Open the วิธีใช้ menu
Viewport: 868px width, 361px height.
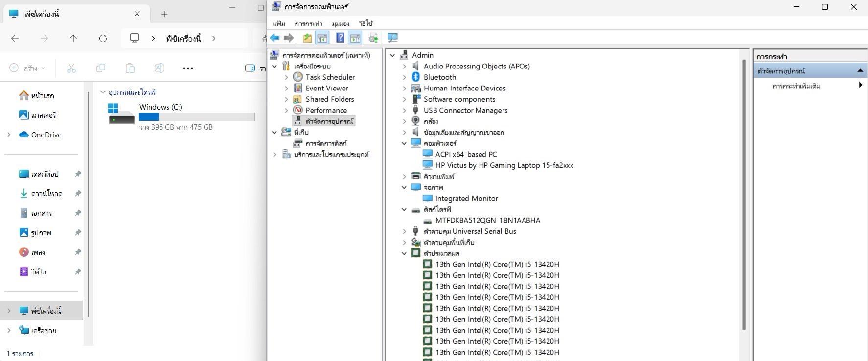pos(365,23)
